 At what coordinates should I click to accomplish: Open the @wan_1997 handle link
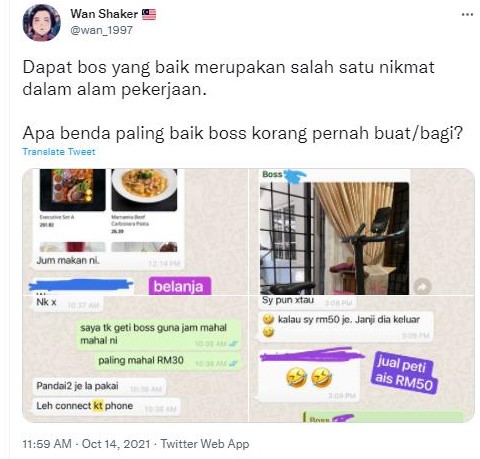click(101, 30)
